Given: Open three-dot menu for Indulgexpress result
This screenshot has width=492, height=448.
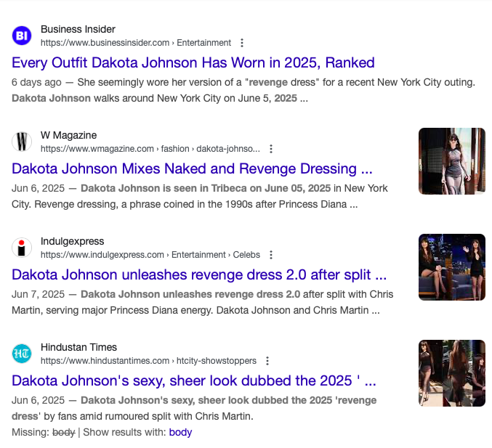Looking at the screenshot, I should coord(271,255).
